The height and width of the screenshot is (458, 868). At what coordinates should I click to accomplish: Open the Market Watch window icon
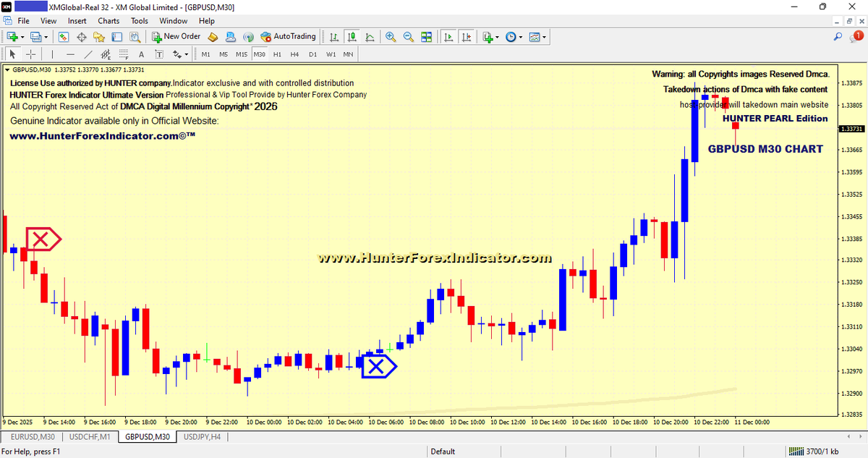click(64, 36)
